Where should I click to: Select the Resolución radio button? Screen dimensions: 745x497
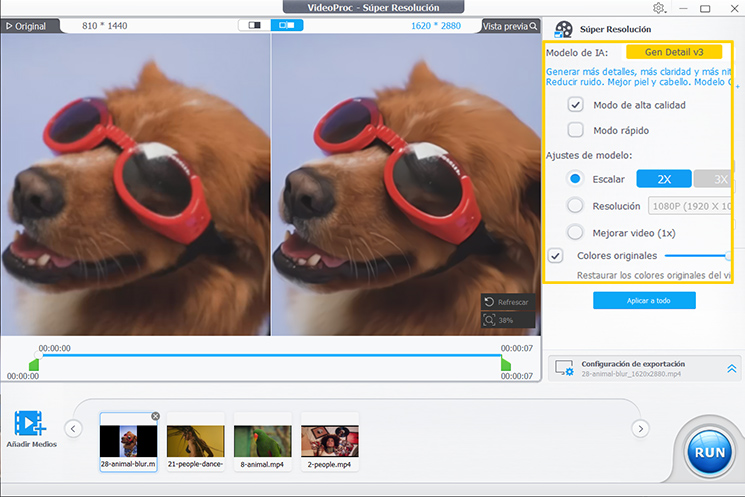575,206
